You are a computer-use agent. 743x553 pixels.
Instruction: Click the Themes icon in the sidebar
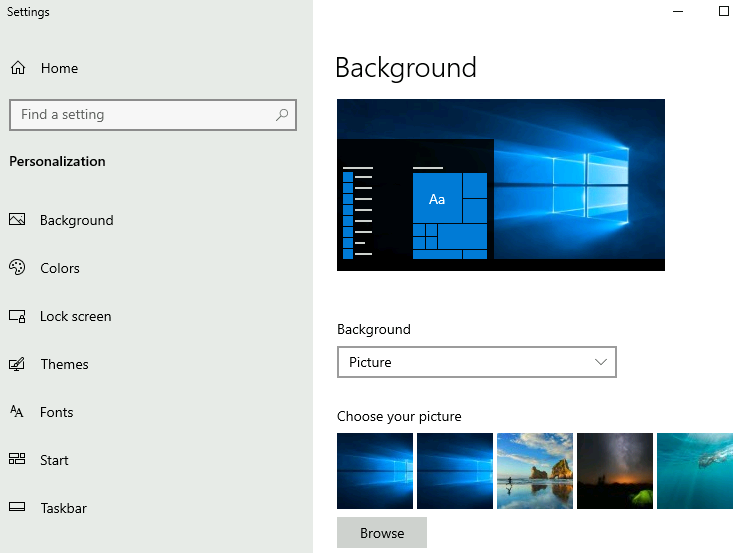[17, 364]
